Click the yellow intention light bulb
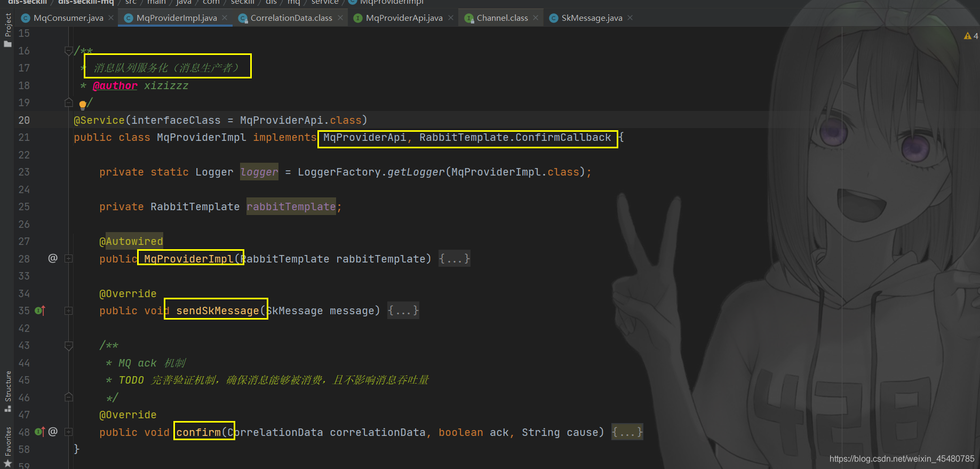Image resolution: width=980 pixels, height=469 pixels. 83,105
